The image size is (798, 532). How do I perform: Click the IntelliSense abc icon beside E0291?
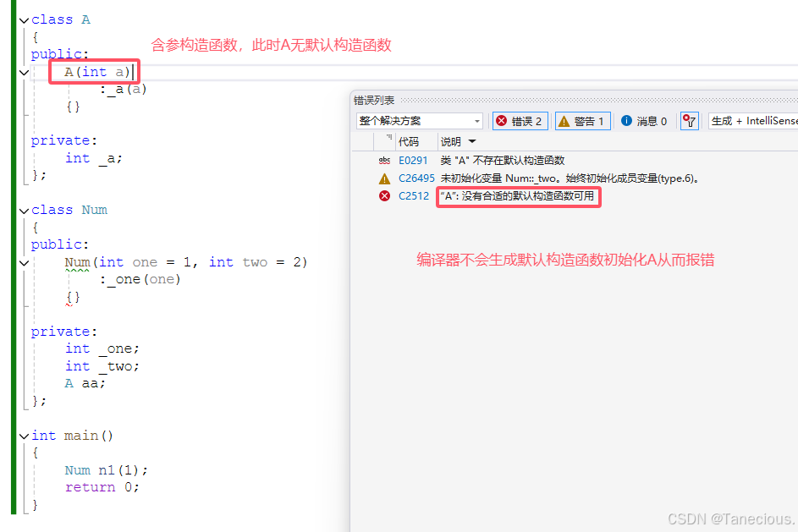(x=385, y=161)
